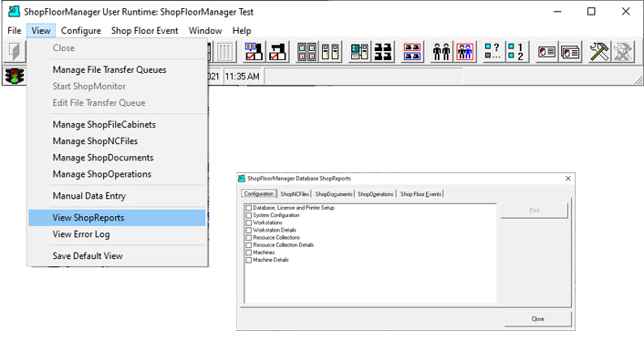Click the four black machines toolbar icon
This screenshot has width=644, height=362.
383,52
